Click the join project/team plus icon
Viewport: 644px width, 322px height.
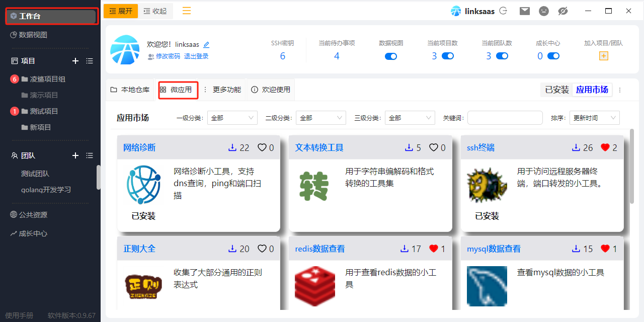(604, 56)
